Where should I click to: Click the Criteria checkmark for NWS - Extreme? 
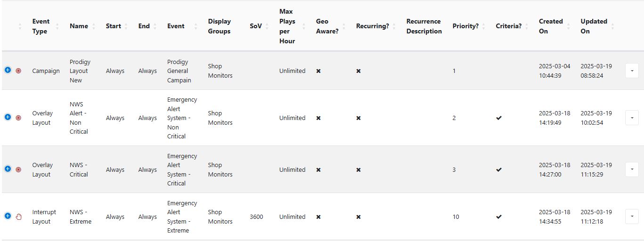499,217
